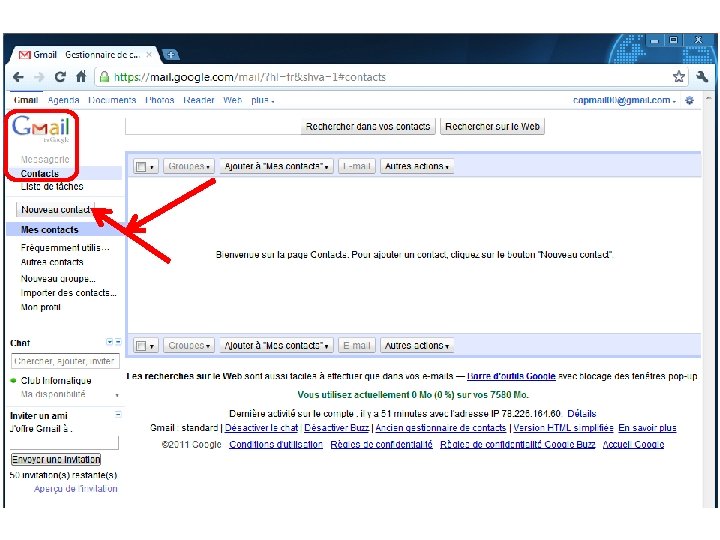Click Chat options arrow icon
Image resolution: width=720 pixels, height=540 pixels.
109,342
